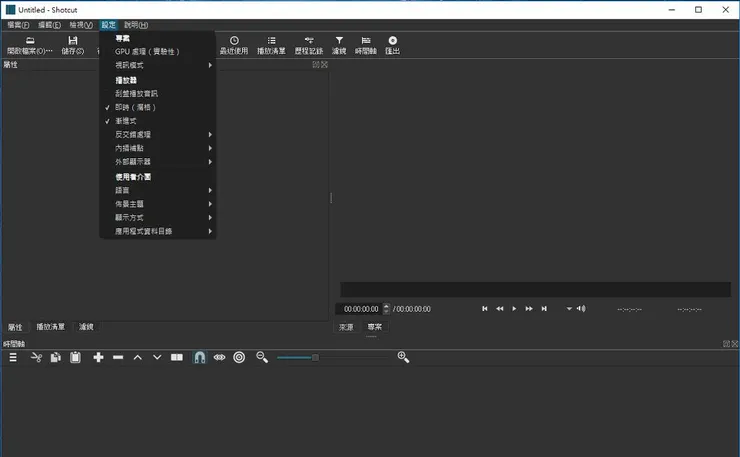Click the Save (儲存) toolbar icon
Screen dimensions: 740x457
point(73,45)
